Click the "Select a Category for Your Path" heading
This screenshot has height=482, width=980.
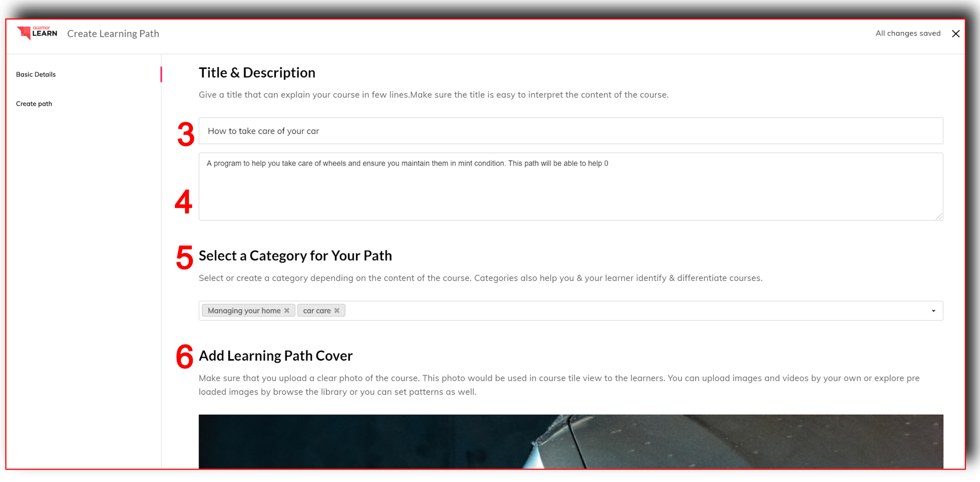[x=295, y=256]
